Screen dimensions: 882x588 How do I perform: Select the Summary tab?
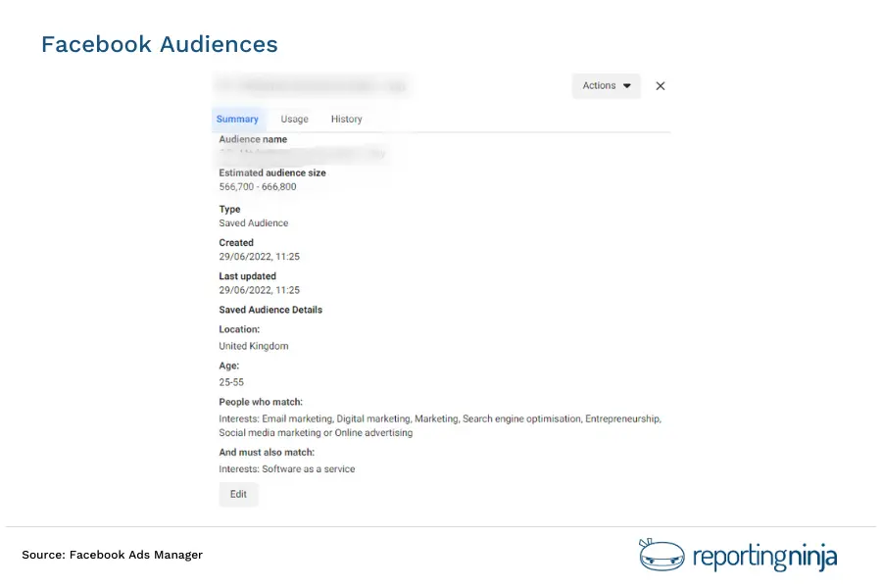237,119
